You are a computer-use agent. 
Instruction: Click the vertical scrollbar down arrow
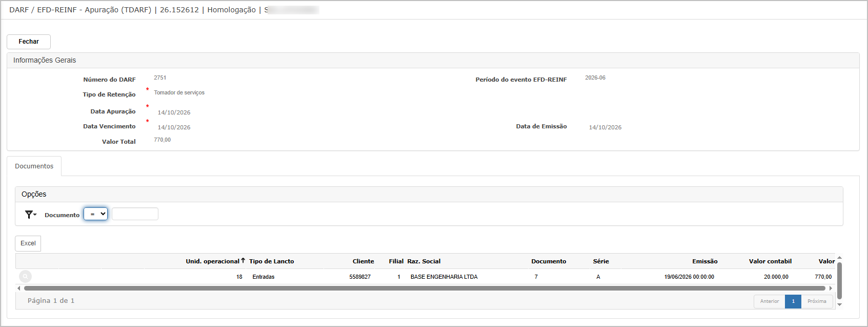coord(839,305)
